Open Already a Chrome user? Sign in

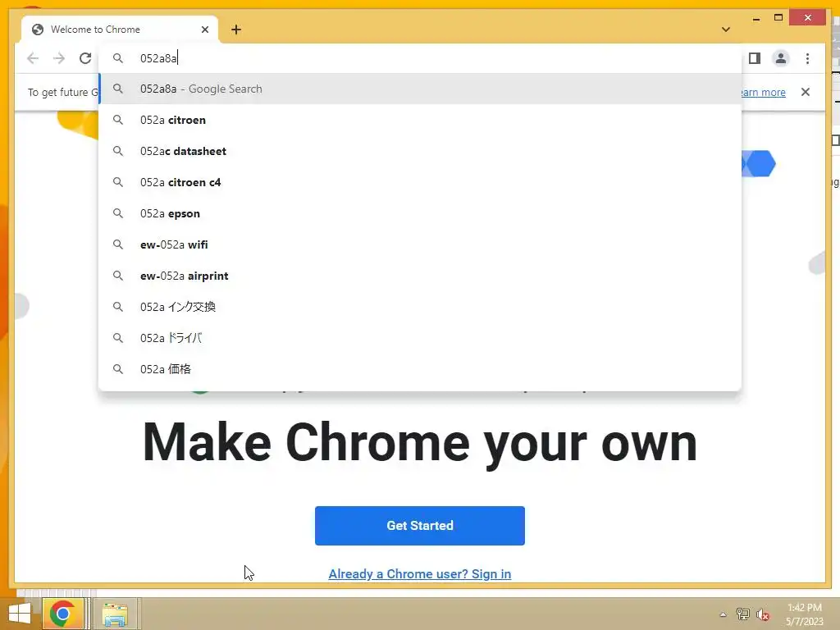click(420, 573)
